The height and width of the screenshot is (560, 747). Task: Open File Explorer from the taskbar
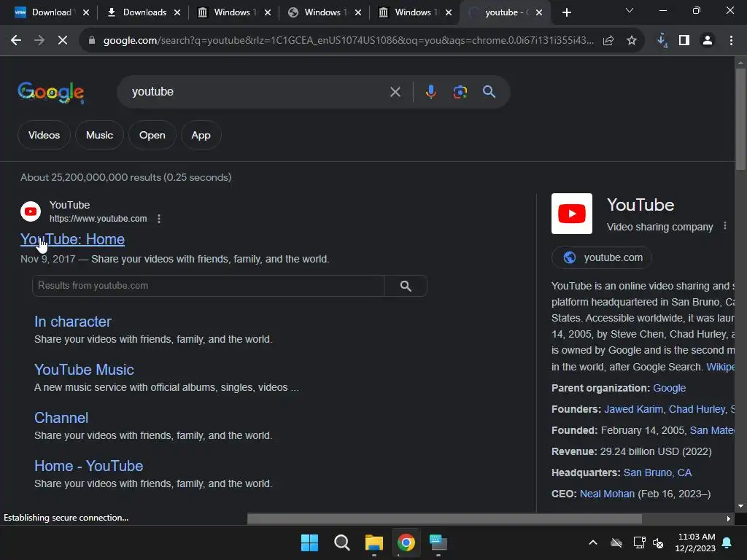tap(374, 542)
